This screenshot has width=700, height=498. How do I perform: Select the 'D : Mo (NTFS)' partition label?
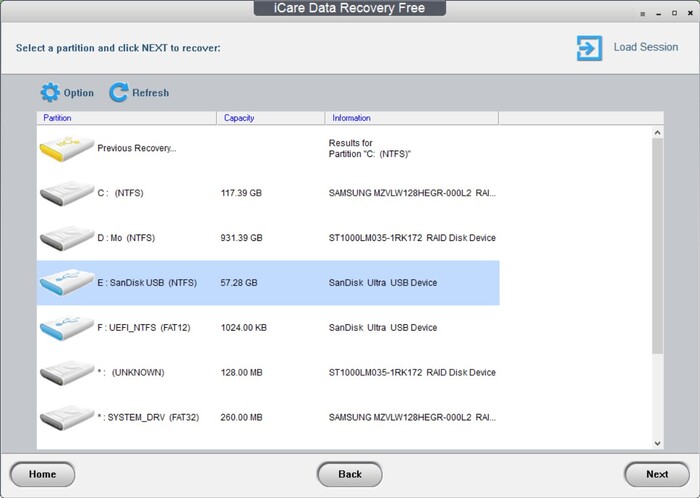pos(126,238)
